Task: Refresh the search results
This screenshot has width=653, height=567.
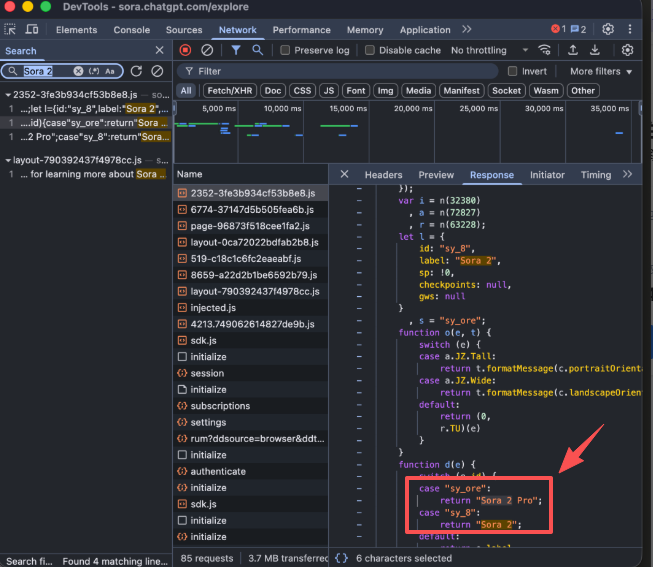Action: pos(137,71)
